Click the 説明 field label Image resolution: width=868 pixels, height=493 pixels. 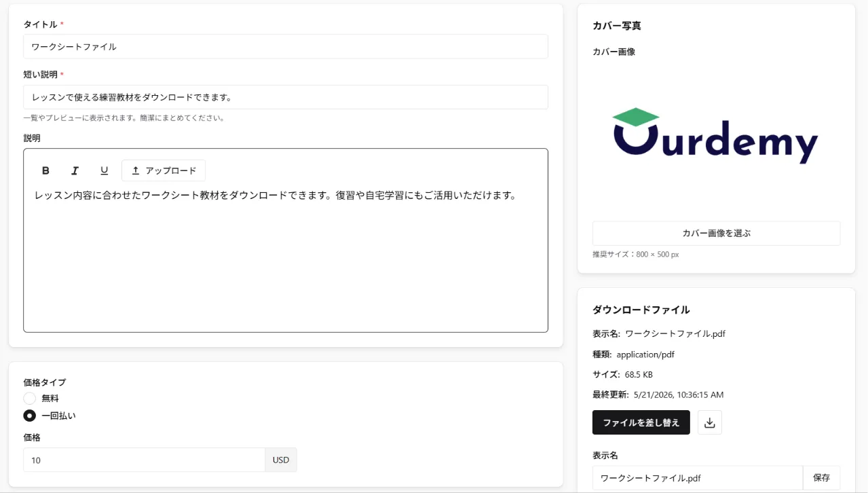(x=32, y=138)
